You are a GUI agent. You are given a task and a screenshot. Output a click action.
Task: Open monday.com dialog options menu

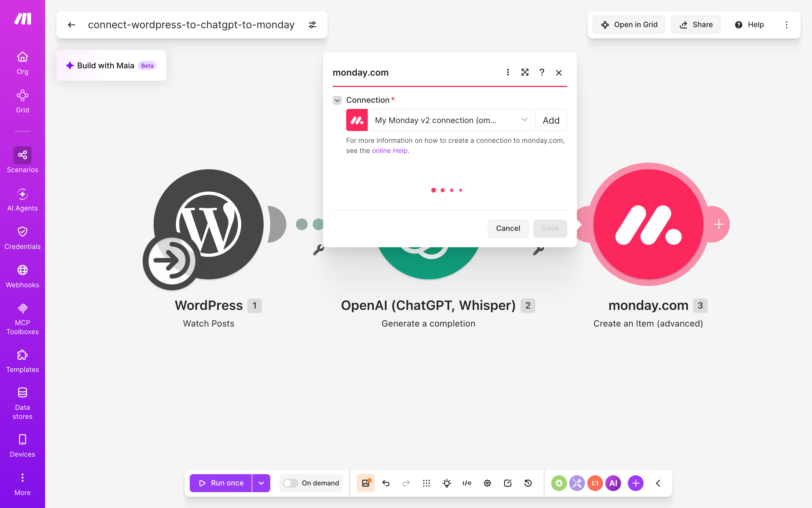[508, 72]
